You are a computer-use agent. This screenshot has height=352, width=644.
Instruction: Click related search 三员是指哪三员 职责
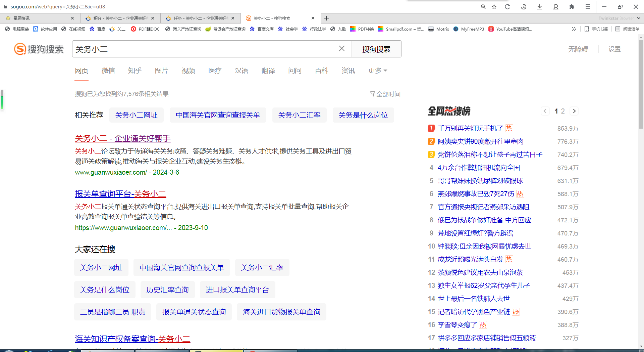click(112, 312)
